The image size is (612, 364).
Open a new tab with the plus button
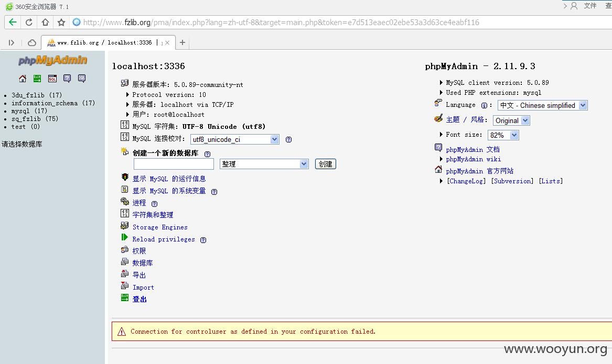(182, 42)
